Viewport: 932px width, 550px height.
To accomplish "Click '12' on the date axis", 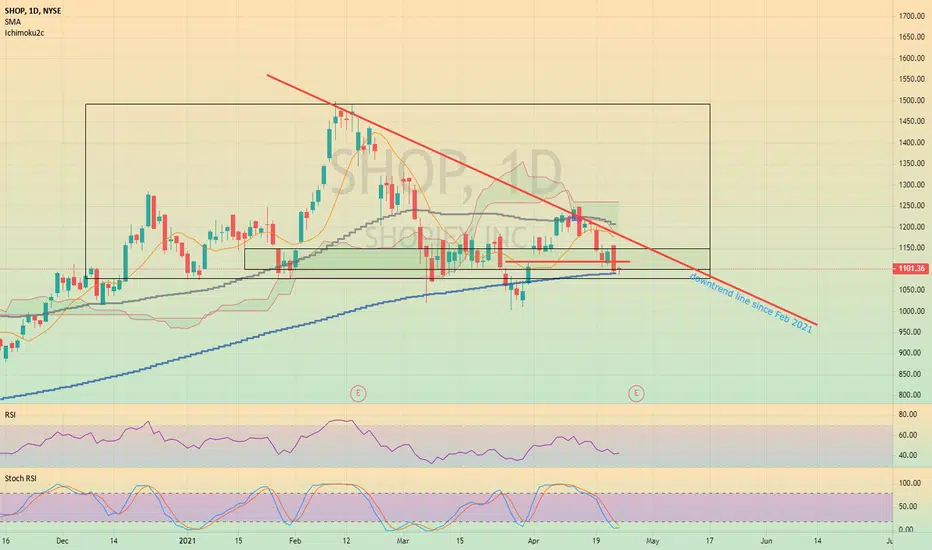I will pyautogui.click(x=347, y=541).
